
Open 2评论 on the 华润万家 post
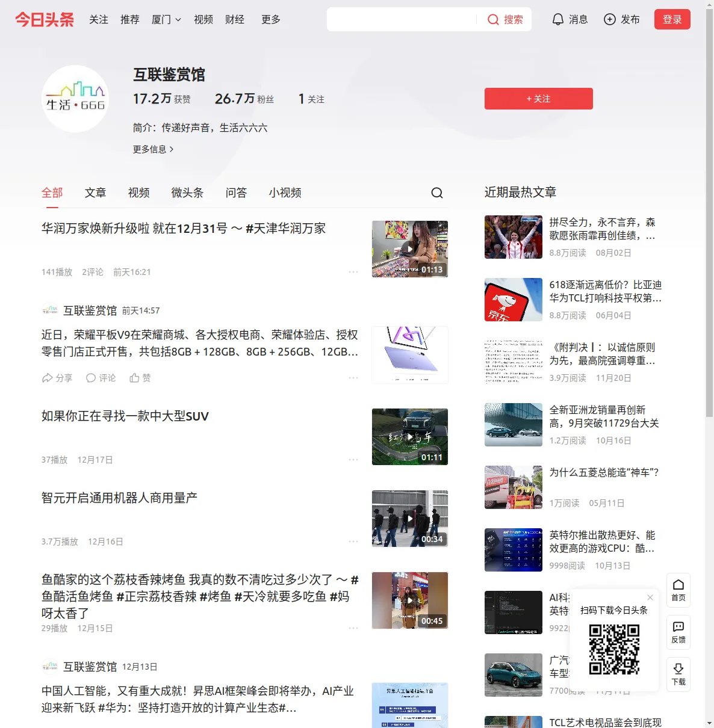[93, 272]
